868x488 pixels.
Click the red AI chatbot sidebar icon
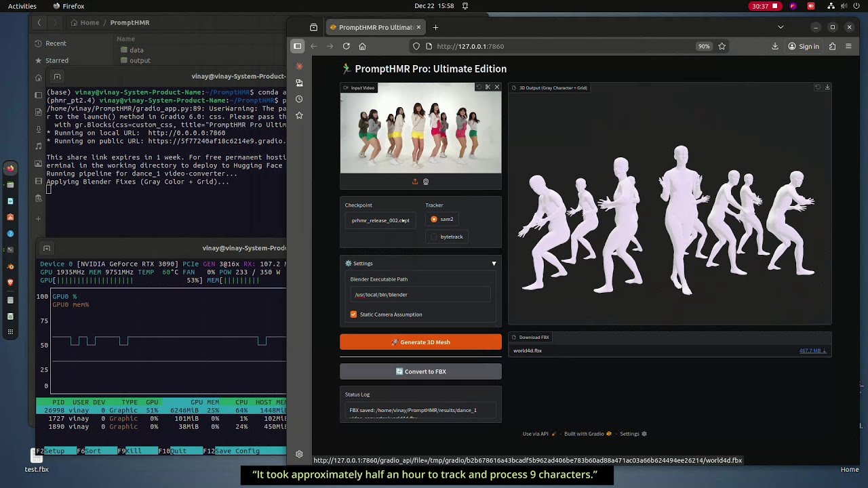pos(299,66)
